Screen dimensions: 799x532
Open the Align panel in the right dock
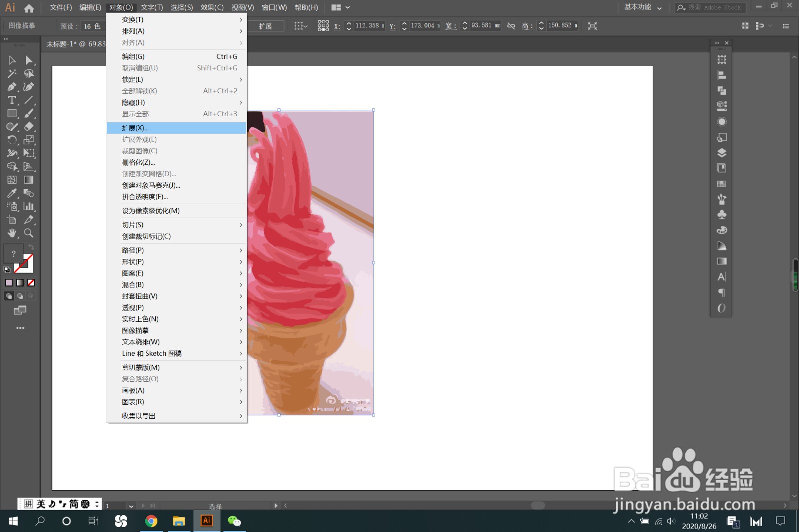coord(722,75)
